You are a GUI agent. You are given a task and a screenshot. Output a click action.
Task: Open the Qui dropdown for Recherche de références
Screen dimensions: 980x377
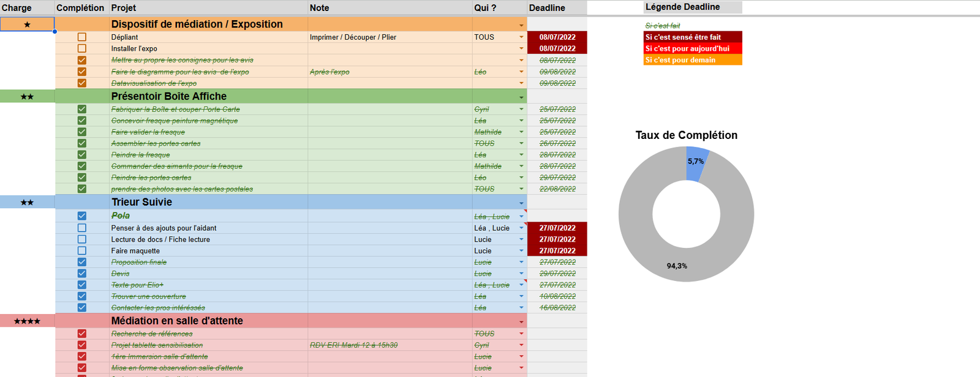521,334
